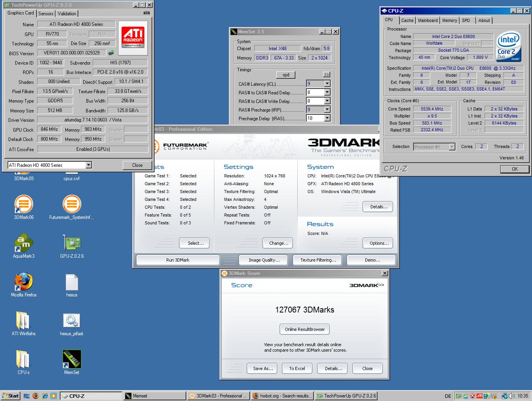Open the Mainboard tab in CPU-Z
532x401 pixels.
tap(428, 20)
